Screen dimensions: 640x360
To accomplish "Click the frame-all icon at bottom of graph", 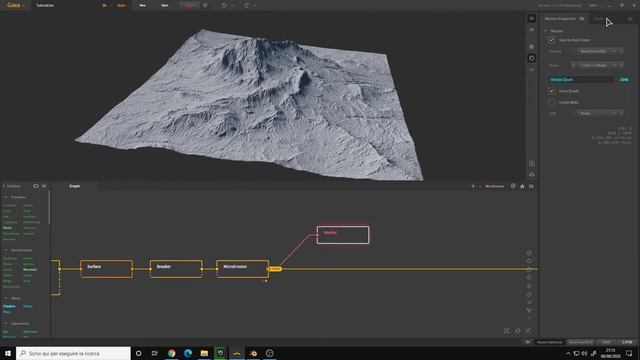I will (x=507, y=331).
